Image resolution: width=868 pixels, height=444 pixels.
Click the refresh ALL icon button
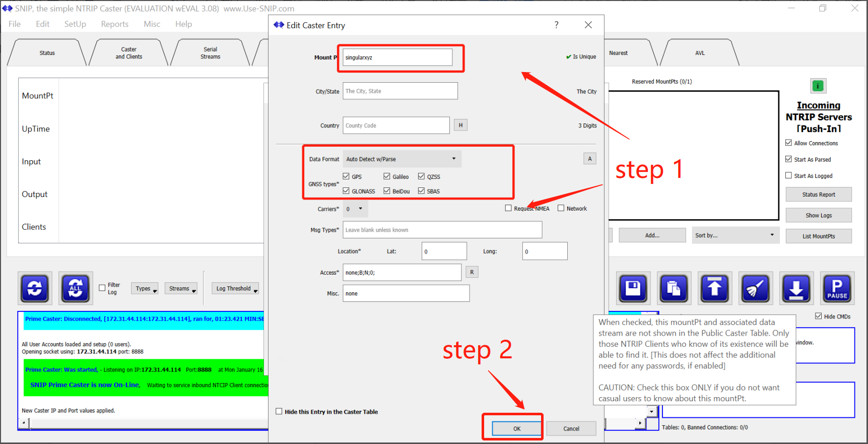click(x=76, y=288)
